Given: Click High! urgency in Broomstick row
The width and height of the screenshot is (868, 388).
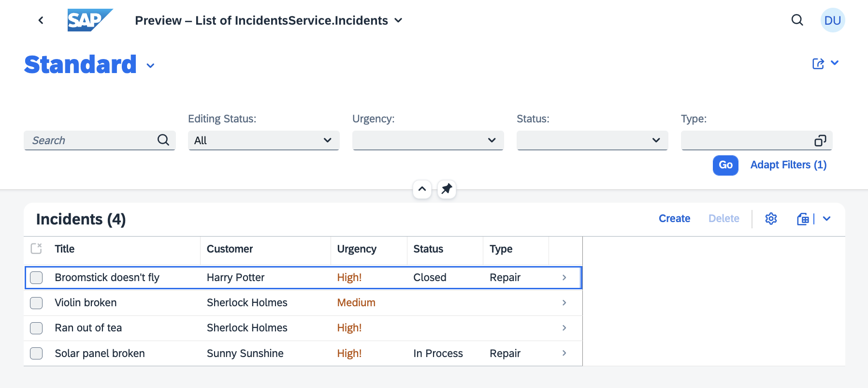Looking at the screenshot, I should [349, 278].
